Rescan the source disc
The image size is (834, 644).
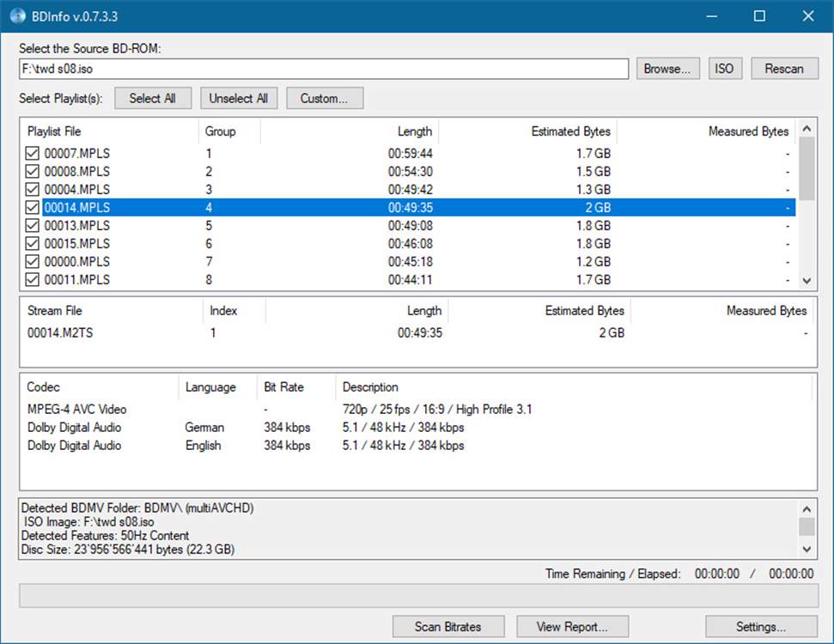(x=784, y=69)
